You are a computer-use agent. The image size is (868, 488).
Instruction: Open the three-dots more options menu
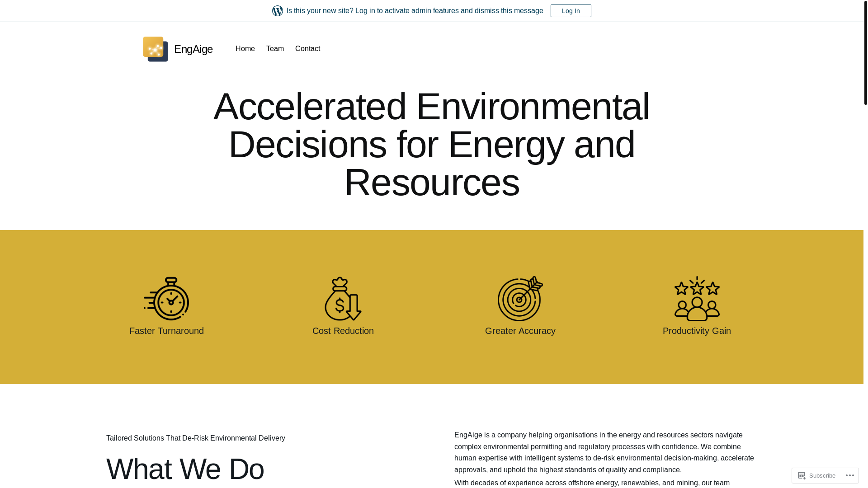(850, 475)
